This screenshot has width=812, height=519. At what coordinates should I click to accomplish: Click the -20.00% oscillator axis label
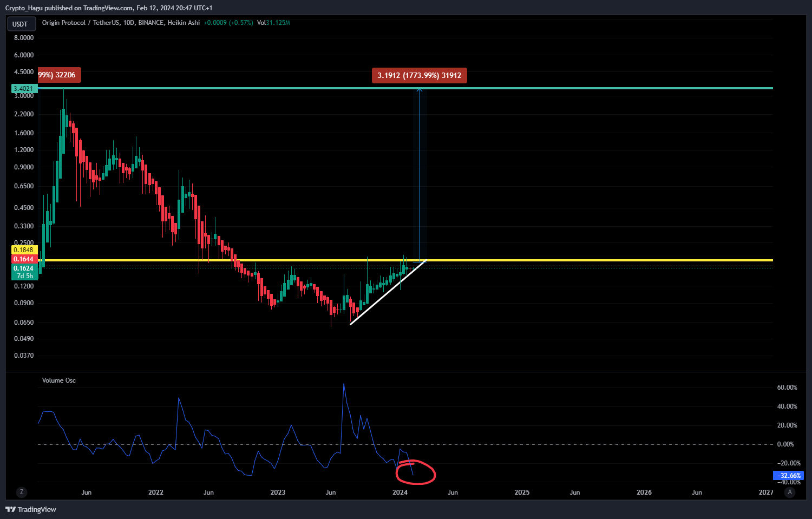tap(789, 463)
